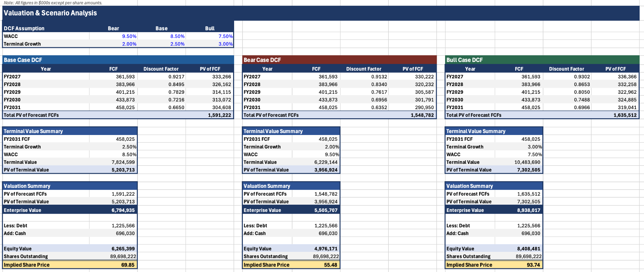644x272 pixels.
Task: Select Bull Implied Share Price 93.74
Action: [533, 265]
